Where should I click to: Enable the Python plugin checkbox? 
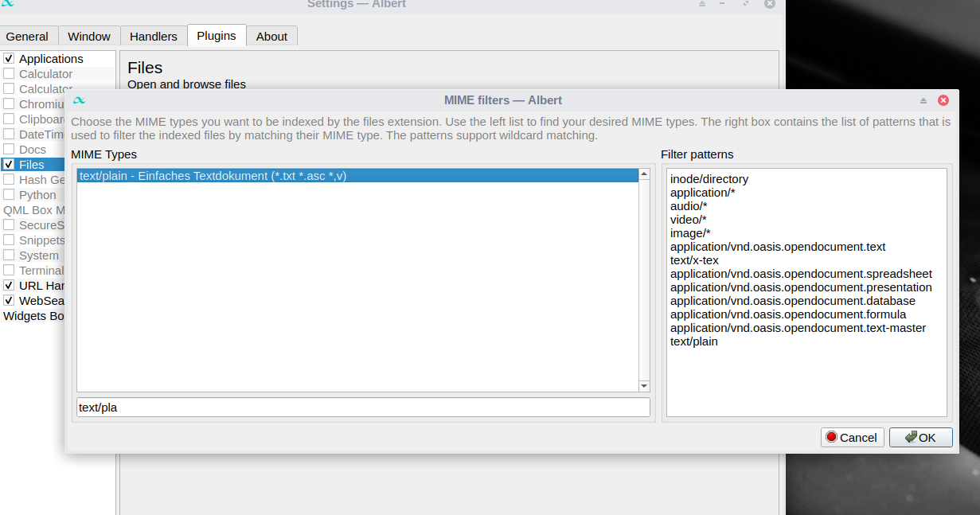[9, 195]
